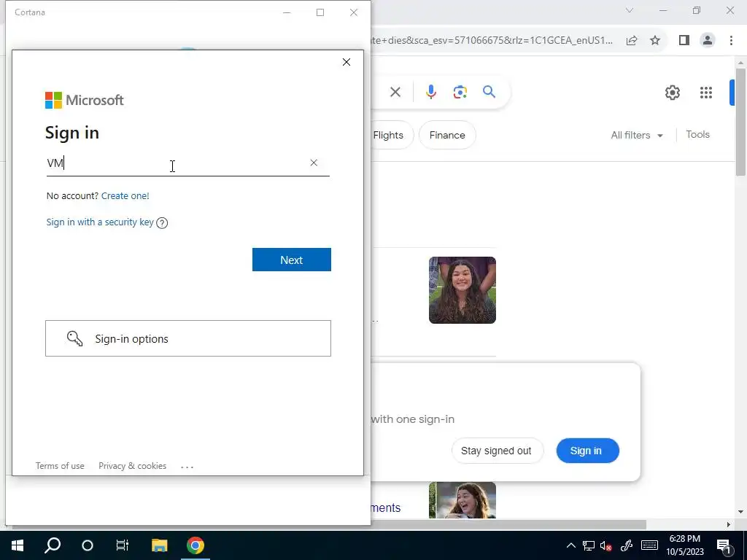Screen dimensions: 747x560
Task: Open Chrome tab search chevron
Action: coord(630,10)
